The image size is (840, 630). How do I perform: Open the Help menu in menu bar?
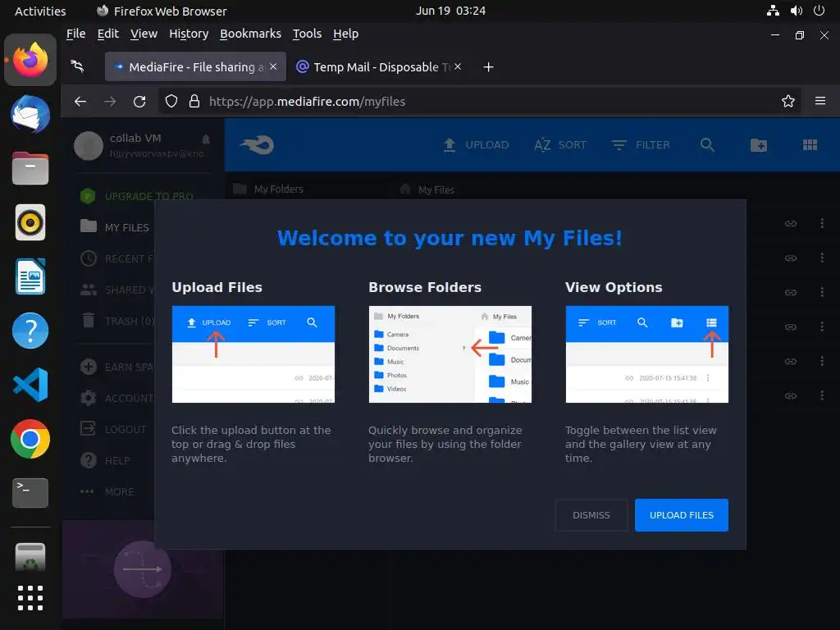tap(345, 34)
